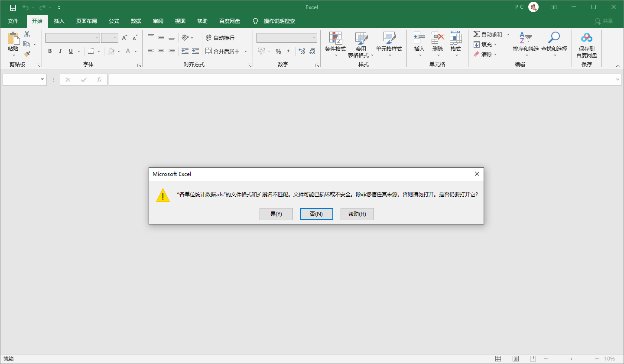Click the Copy icon

coord(27,44)
